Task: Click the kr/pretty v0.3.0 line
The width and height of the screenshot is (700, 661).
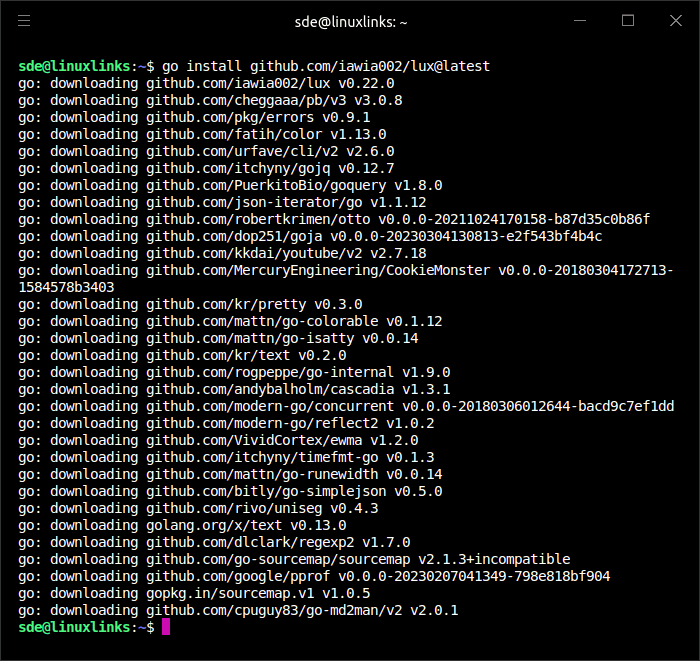Action: pos(190,304)
